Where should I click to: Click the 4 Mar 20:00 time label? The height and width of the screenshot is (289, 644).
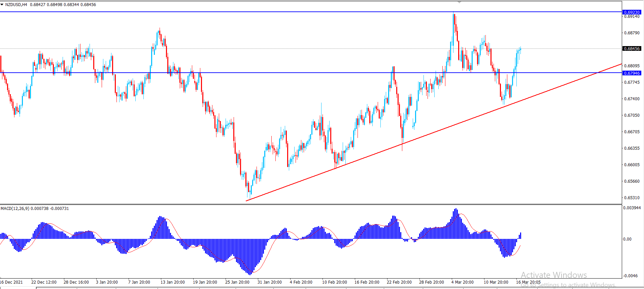coord(462,282)
